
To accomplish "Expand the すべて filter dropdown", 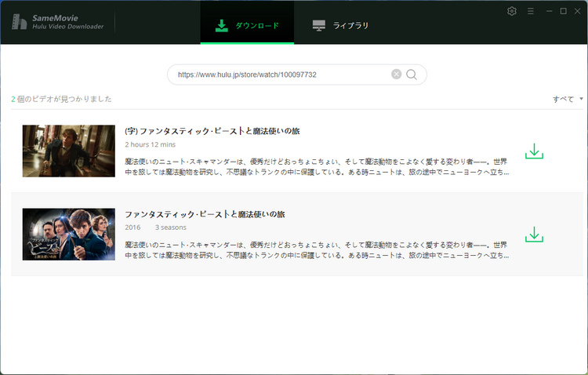I will click(568, 99).
